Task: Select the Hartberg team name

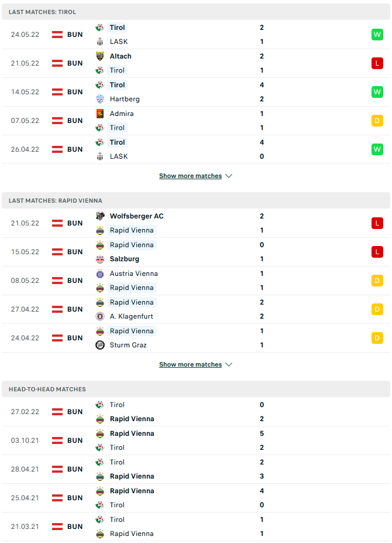Action: [125, 99]
